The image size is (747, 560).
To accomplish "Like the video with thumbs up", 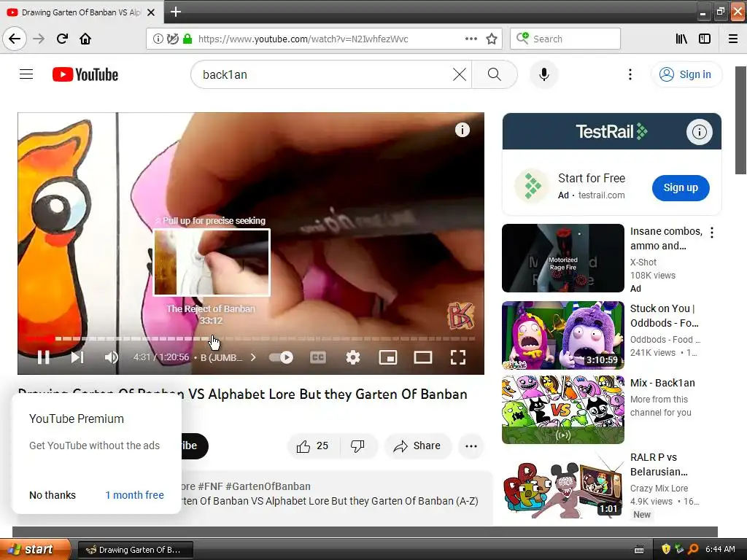I will click(x=312, y=446).
